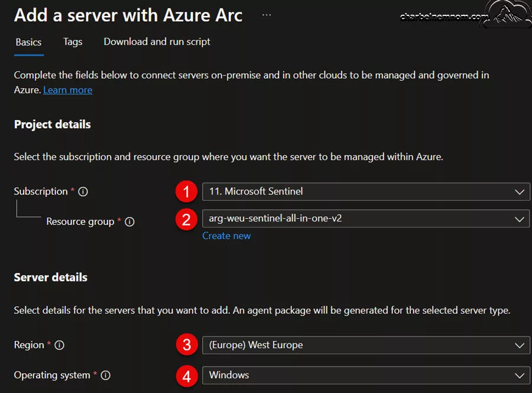
Task: Click the Resource group dropdown chevron
Action: coord(520,219)
